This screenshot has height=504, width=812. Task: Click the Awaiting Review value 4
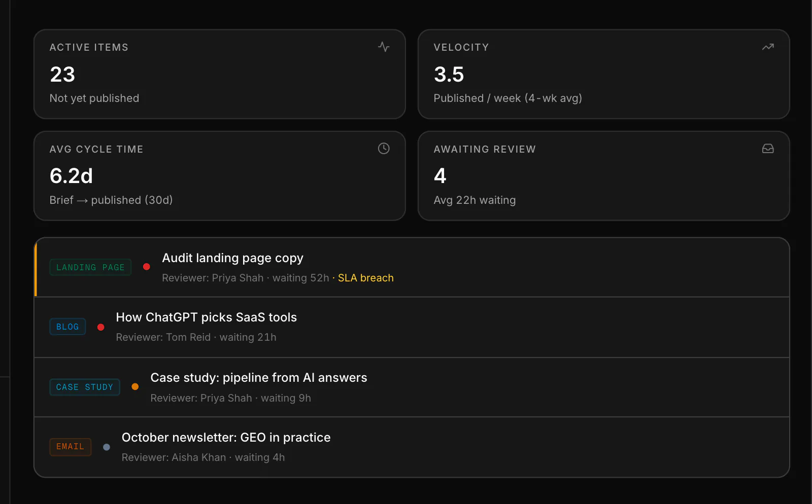pos(440,176)
